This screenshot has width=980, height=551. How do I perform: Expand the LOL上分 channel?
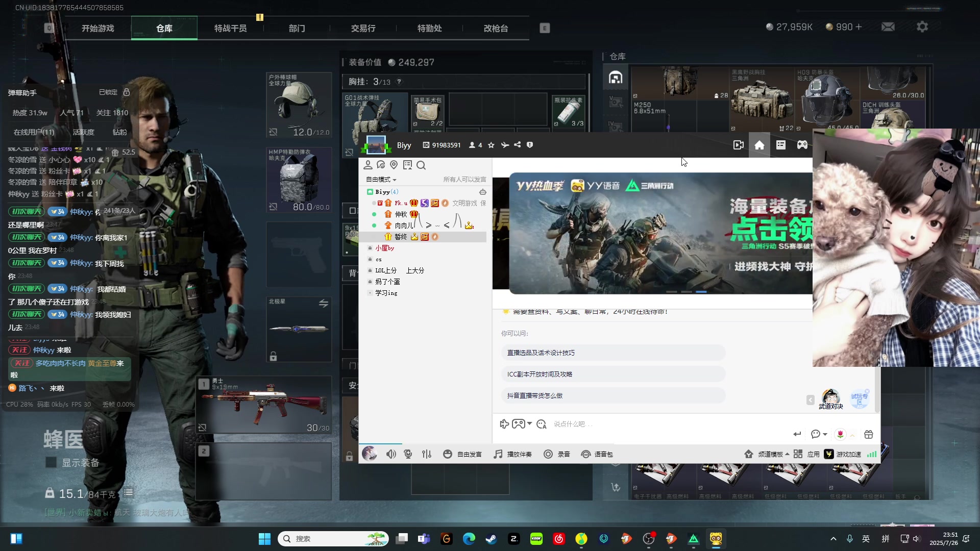tap(370, 270)
